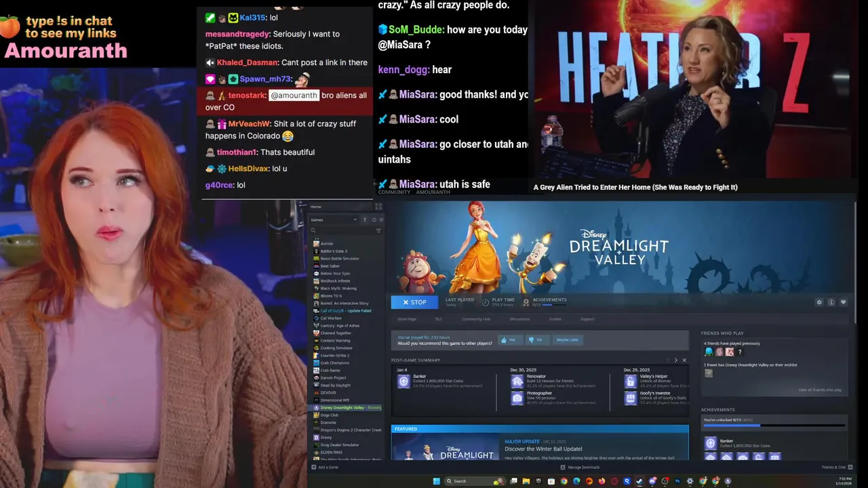The width and height of the screenshot is (868, 488).
Task: Click the Add a Game plus icon
Action: 314,467
